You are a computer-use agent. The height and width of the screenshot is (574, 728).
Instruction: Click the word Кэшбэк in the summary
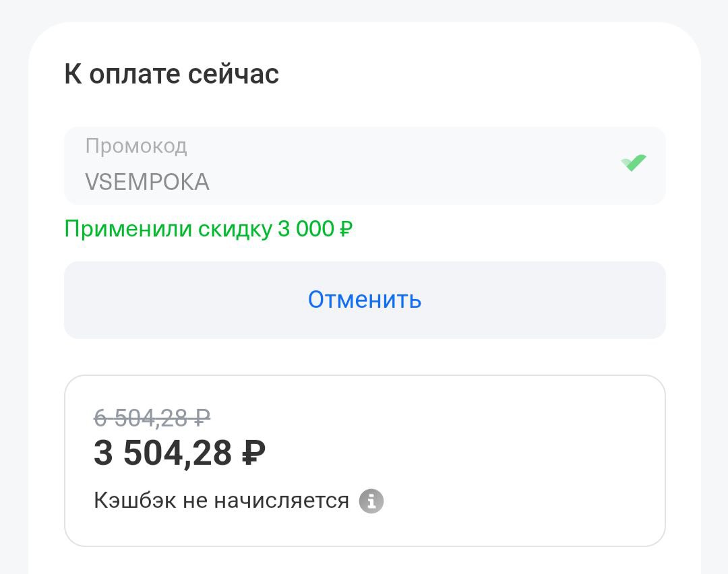coord(135,501)
